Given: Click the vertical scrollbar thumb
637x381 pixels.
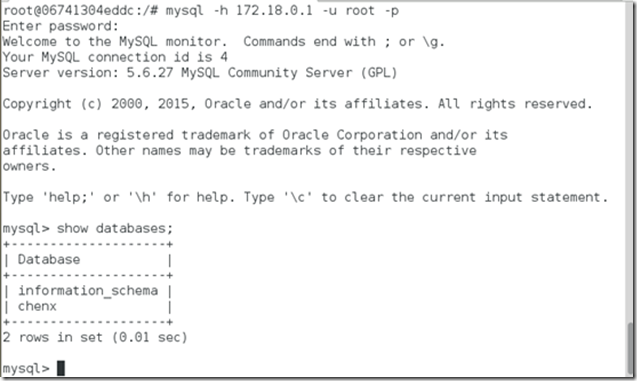Looking at the screenshot, I should tap(630, 348).
